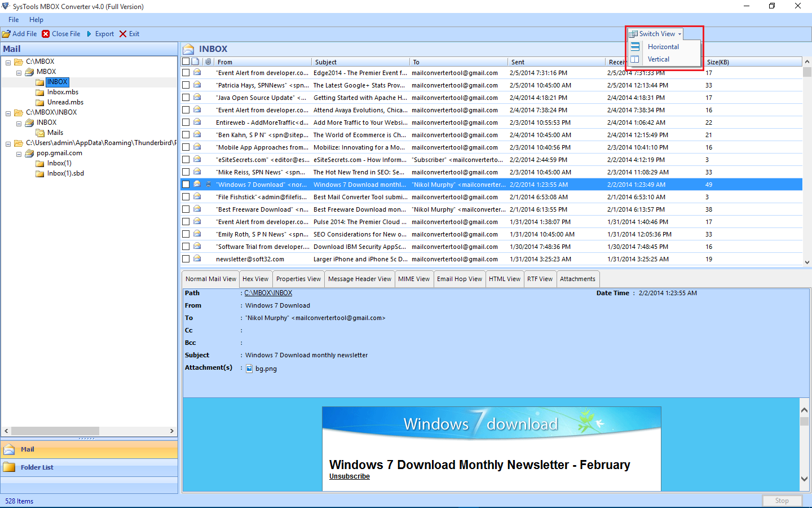Collapse the MBOX subfolder node
The width and height of the screenshot is (812, 508).
tap(19, 72)
